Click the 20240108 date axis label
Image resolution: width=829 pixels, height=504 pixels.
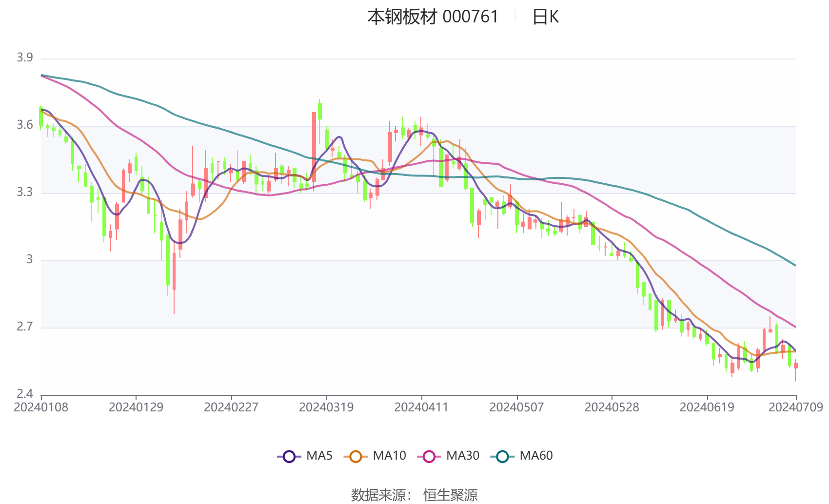41,407
